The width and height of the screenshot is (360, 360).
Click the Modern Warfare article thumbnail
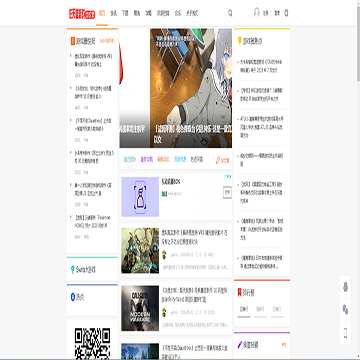[140, 308]
